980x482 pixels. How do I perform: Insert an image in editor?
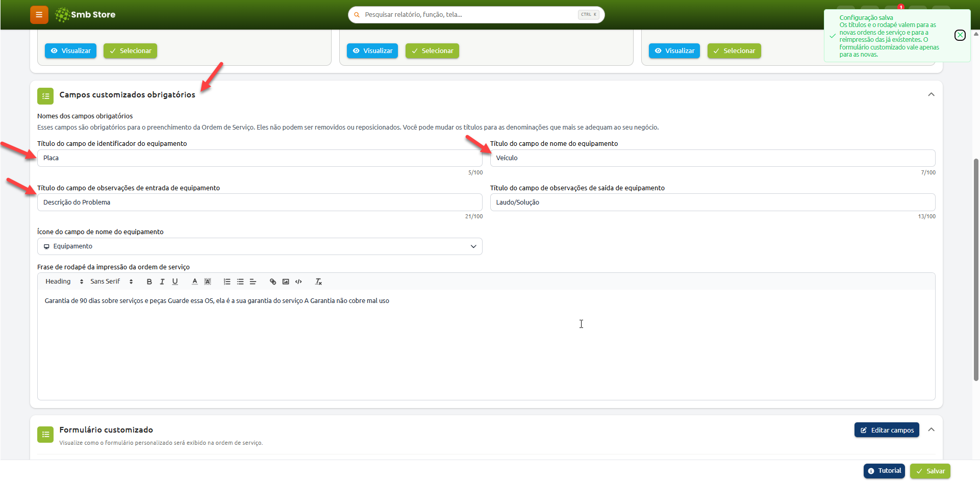click(286, 282)
